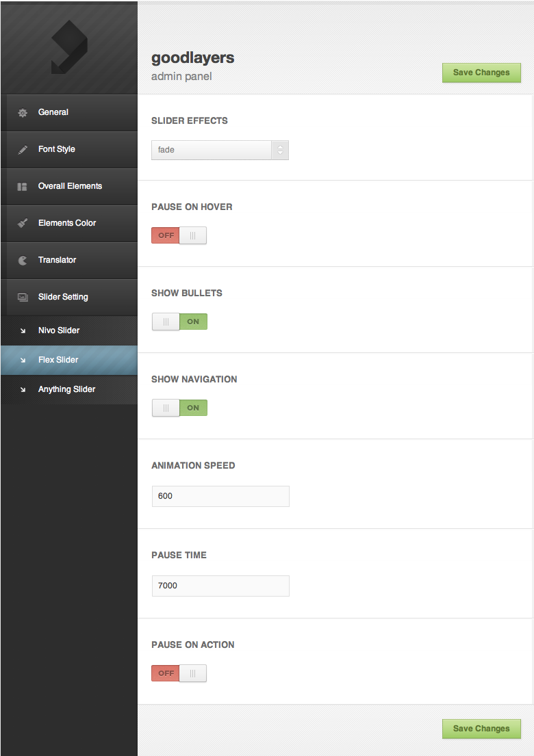The image size is (534, 756).
Task: Toggle the Pause on Hover switch
Action: (179, 235)
